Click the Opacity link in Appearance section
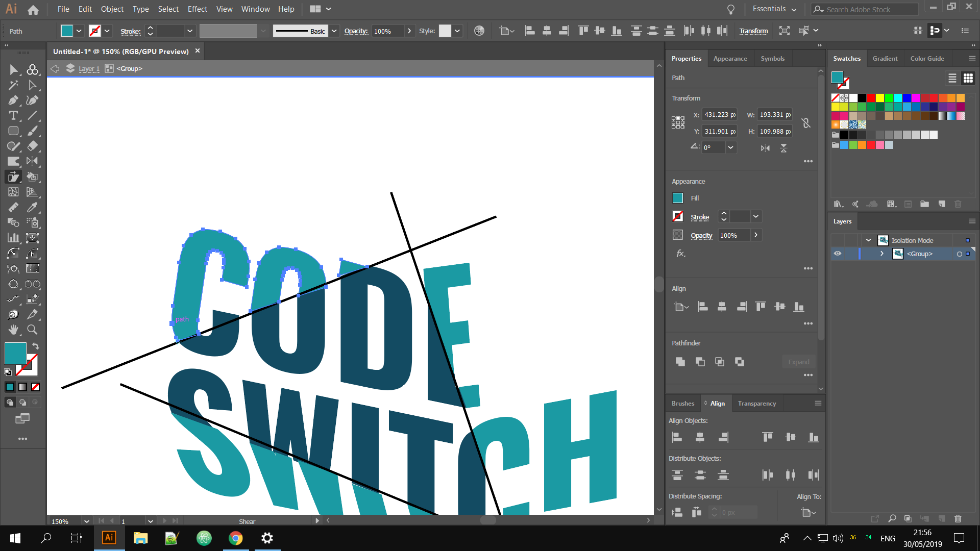The height and width of the screenshot is (551, 980). click(x=701, y=236)
